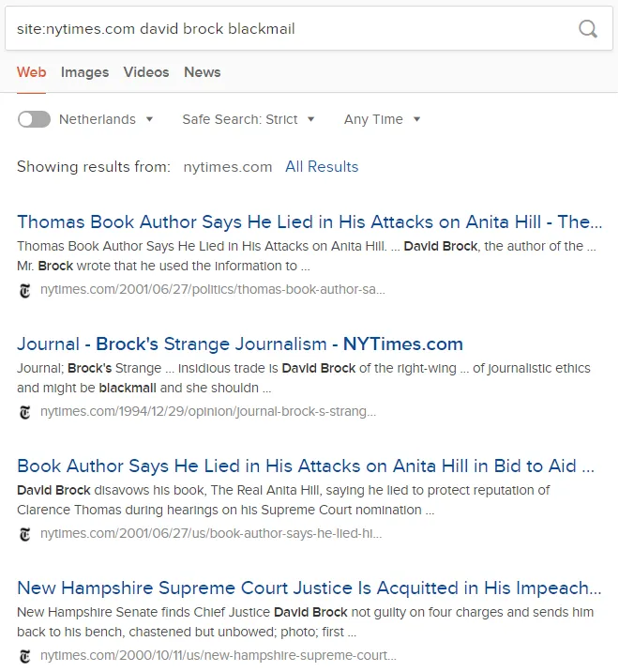Click the nytimes.com/2001/06/27/politics URL
619x672 pixels.
[213, 289]
